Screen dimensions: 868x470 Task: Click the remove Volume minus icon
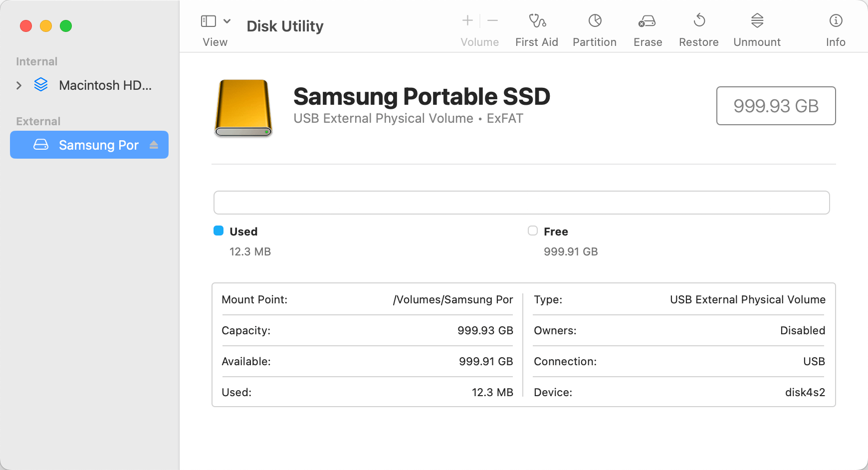pyautogui.click(x=493, y=20)
